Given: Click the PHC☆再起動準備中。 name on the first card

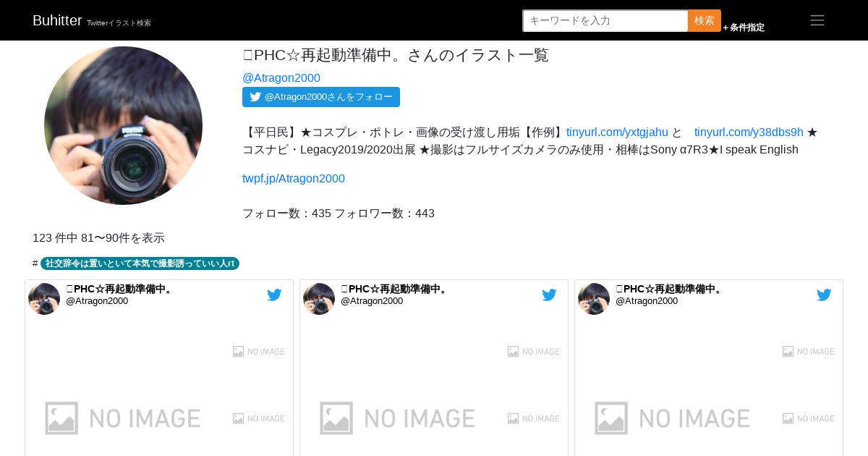Looking at the screenshot, I should click(x=120, y=289).
